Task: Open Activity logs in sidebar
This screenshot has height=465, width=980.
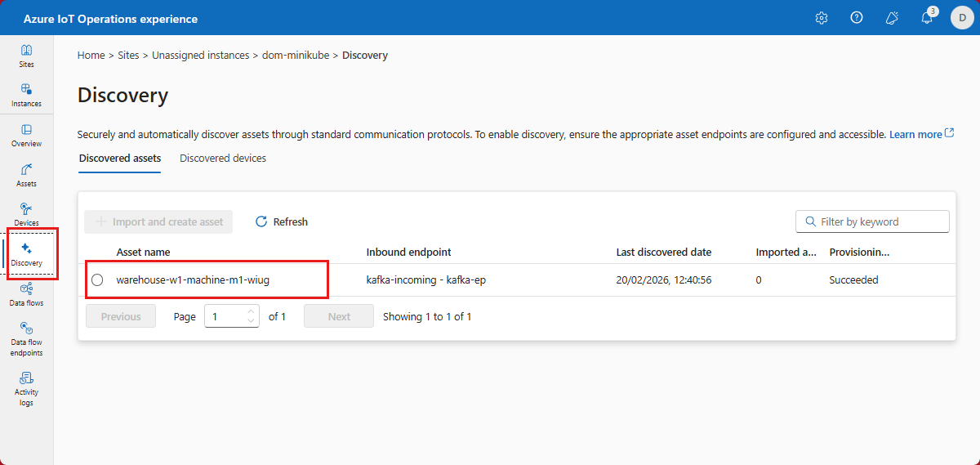Action: [26, 389]
